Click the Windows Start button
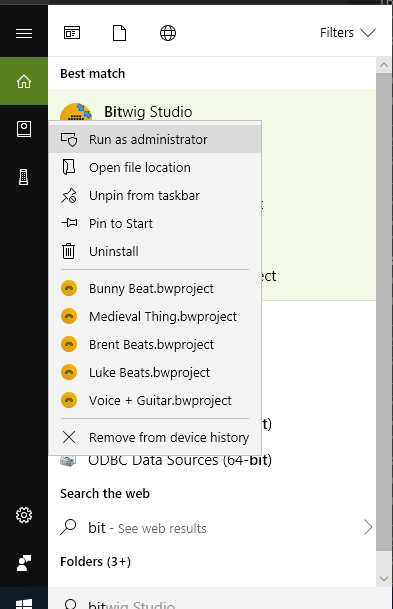393x609 pixels. tap(24, 604)
